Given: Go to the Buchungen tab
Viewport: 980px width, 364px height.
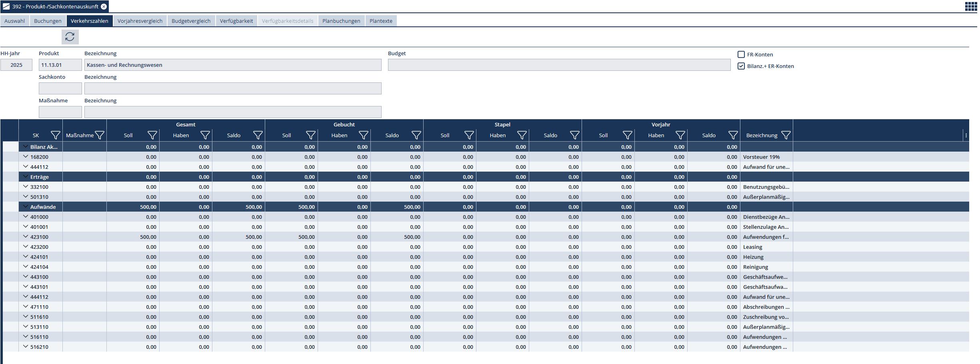Looking at the screenshot, I should tap(48, 21).
